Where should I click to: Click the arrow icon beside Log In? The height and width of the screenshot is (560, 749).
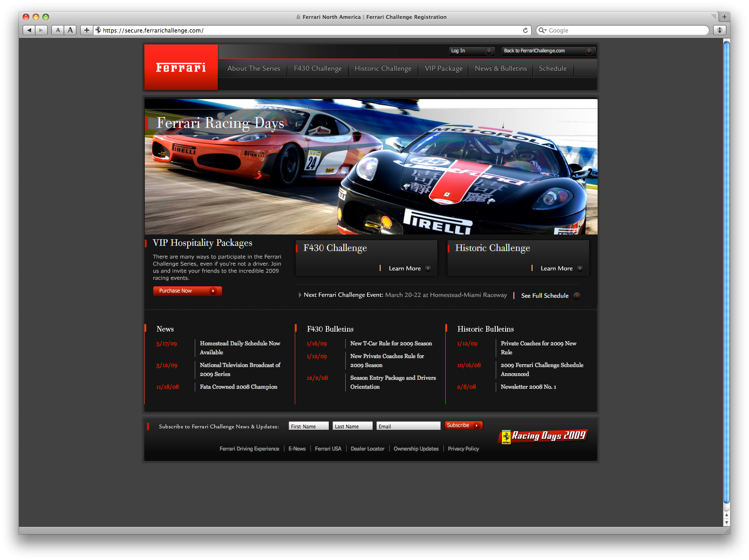click(489, 51)
